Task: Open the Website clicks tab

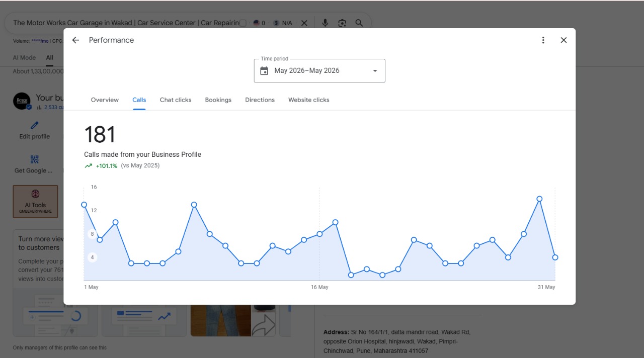Action: point(309,100)
